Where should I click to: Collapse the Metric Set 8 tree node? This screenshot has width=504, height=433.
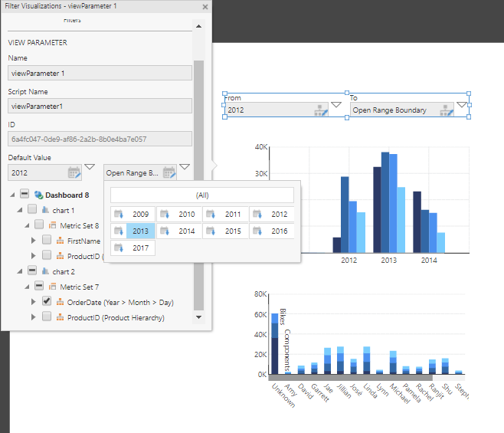click(x=27, y=225)
